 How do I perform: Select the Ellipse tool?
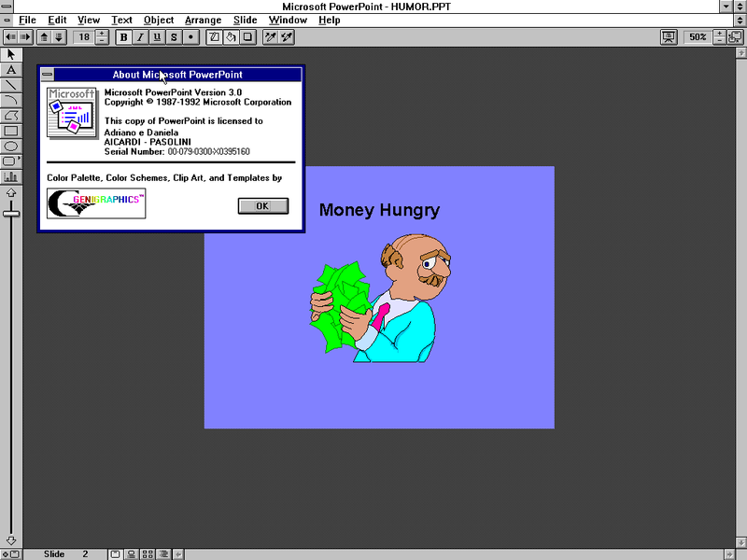(11, 147)
